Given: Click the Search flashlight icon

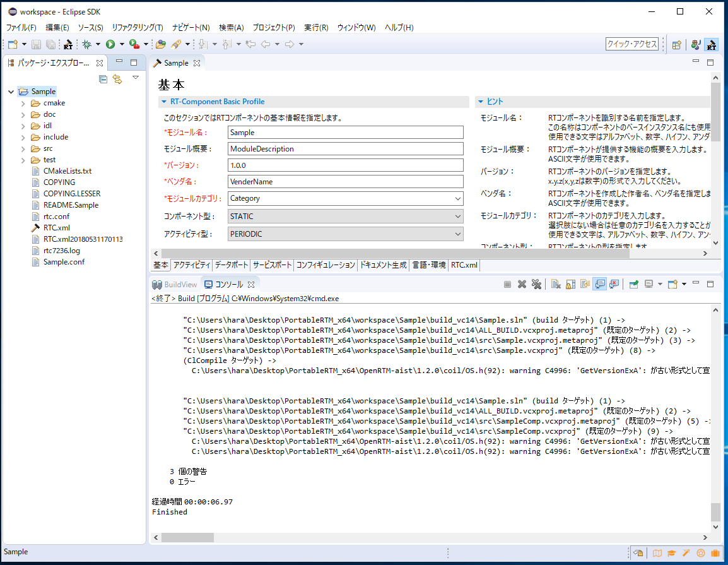Looking at the screenshot, I should pyautogui.click(x=176, y=44).
